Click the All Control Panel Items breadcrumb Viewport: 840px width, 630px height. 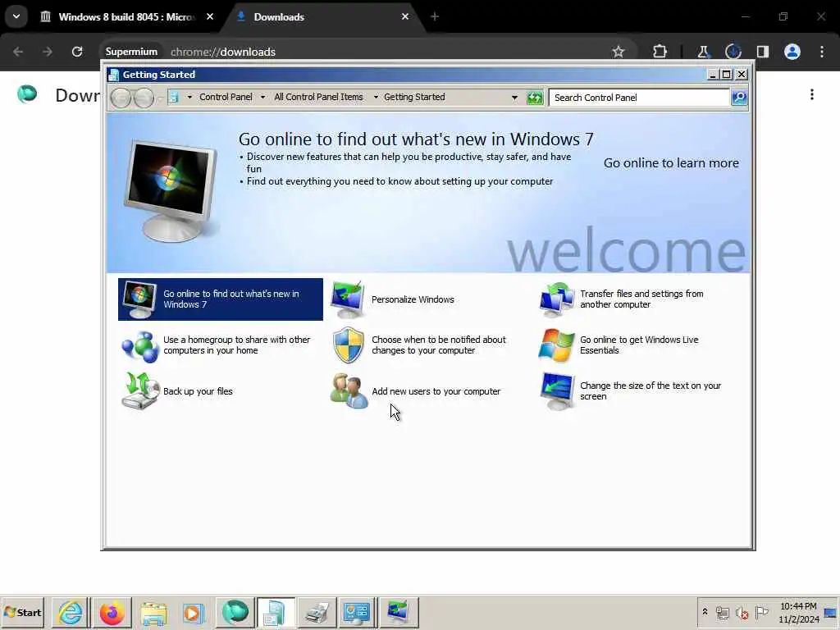tap(318, 97)
